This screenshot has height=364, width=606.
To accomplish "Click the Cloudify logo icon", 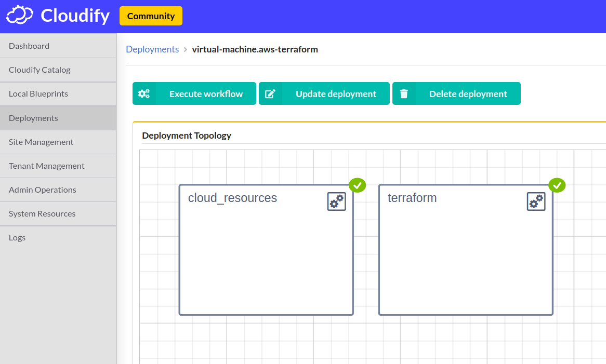I will tap(19, 16).
